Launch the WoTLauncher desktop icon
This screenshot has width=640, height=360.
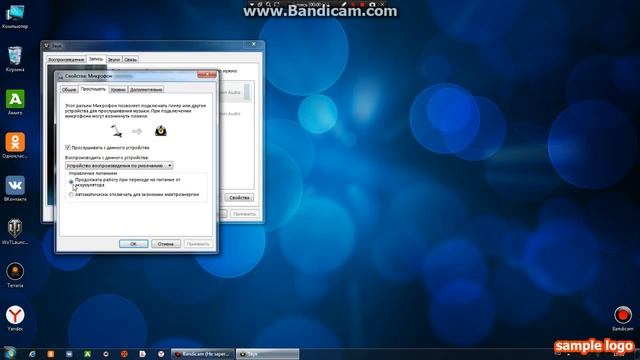click(x=15, y=231)
